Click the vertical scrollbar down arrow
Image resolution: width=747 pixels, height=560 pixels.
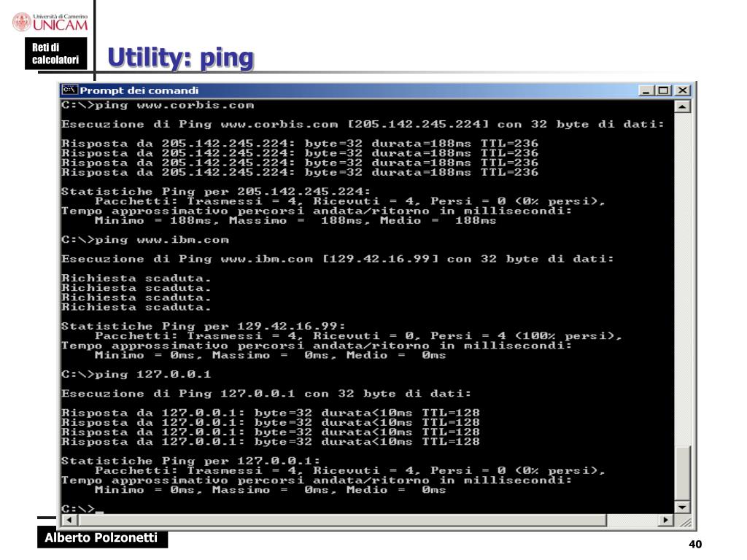(682, 507)
